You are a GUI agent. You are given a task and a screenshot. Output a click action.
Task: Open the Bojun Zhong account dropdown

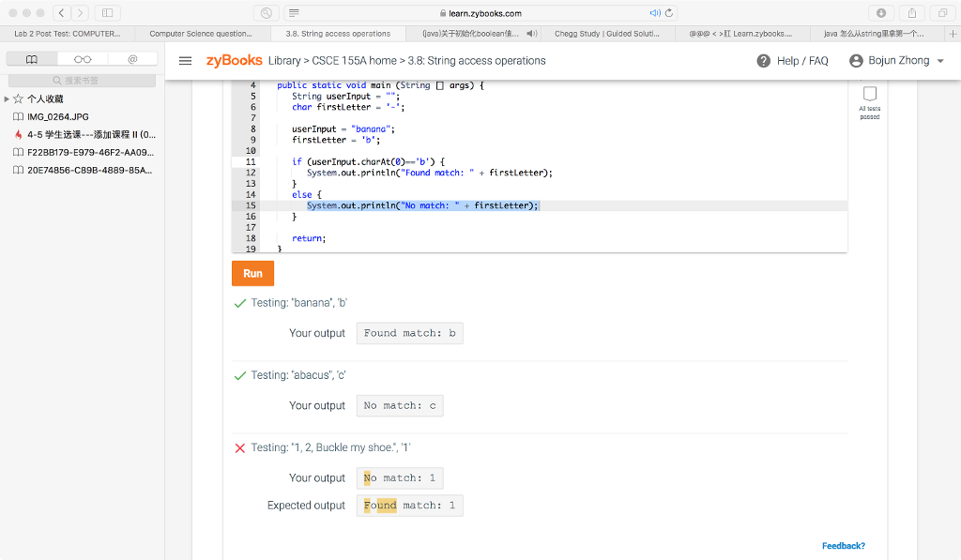pos(899,60)
